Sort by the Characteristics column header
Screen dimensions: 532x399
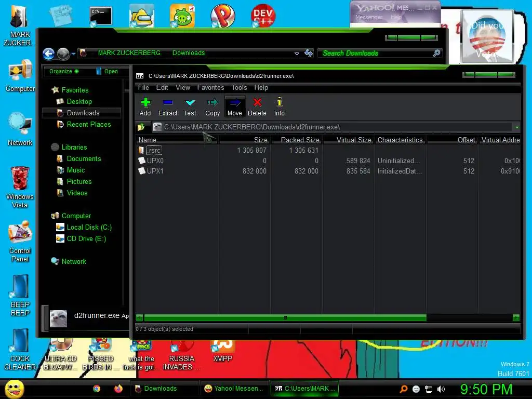click(x=400, y=140)
